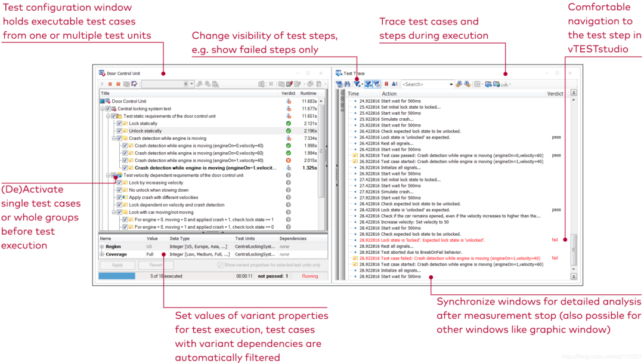Image resolution: width=644 pixels, height=363 pixels.
Task: Toggle checkbox for Apply crash with different velocities
Action: pyautogui.click(x=119, y=198)
